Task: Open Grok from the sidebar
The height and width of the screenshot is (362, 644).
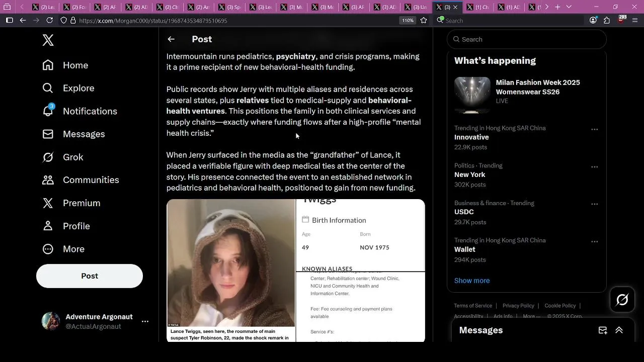Action: click(63, 157)
